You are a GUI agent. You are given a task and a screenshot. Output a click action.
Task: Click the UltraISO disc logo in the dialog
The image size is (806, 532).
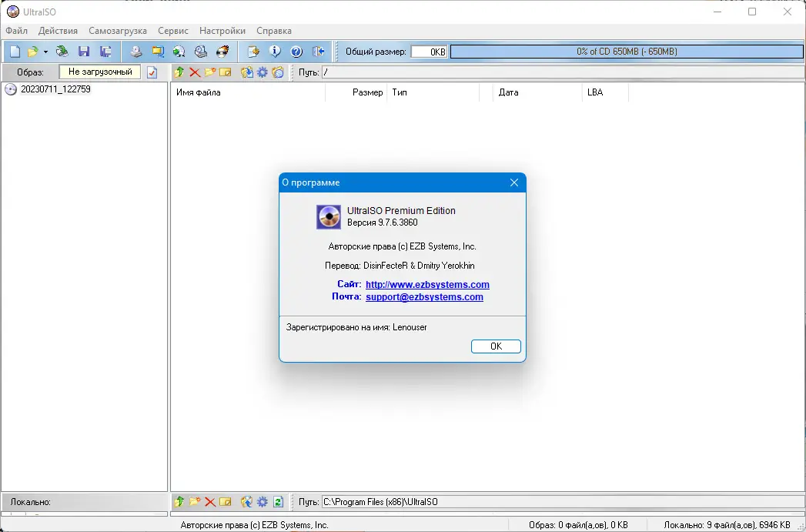(x=329, y=216)
